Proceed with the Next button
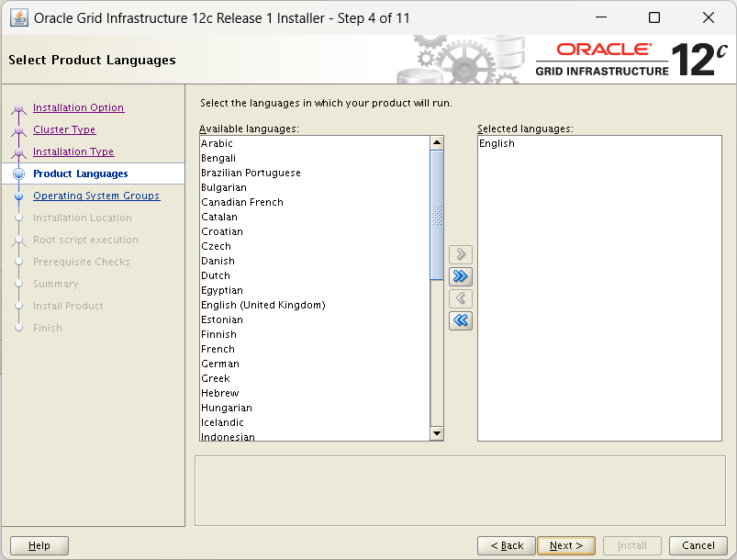The height and width of the screenshot is (560, 737). 566,545
